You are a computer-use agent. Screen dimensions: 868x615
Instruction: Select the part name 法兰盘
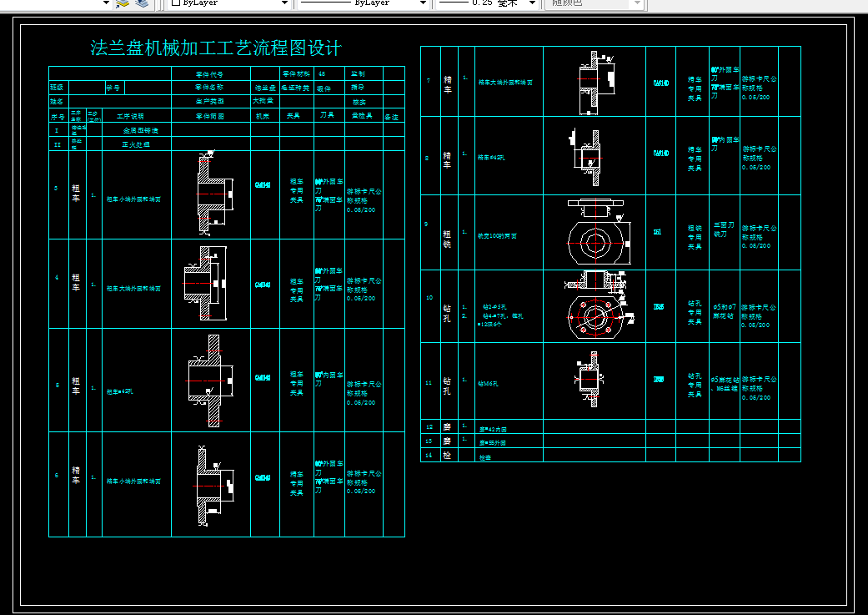coord(265,88)
